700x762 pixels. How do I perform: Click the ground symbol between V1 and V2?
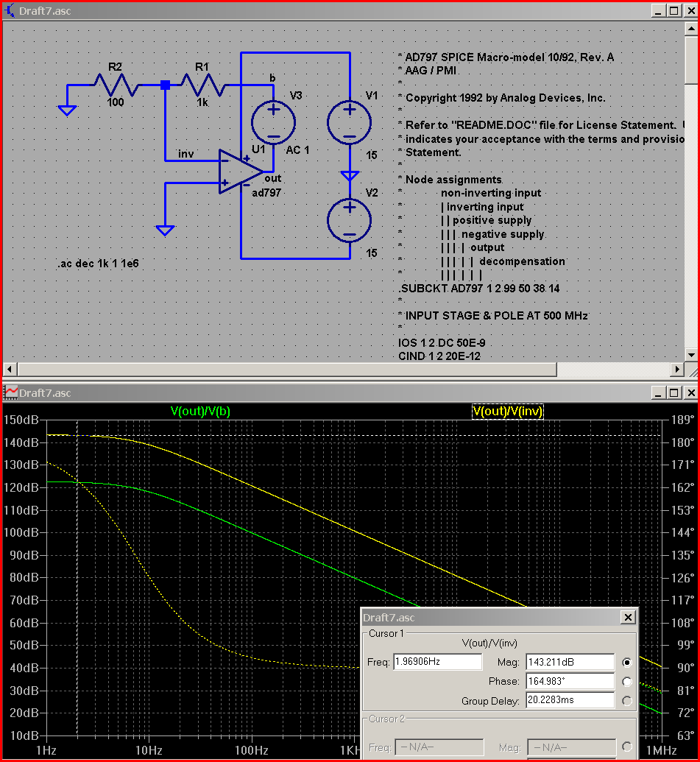pos(350,176)
